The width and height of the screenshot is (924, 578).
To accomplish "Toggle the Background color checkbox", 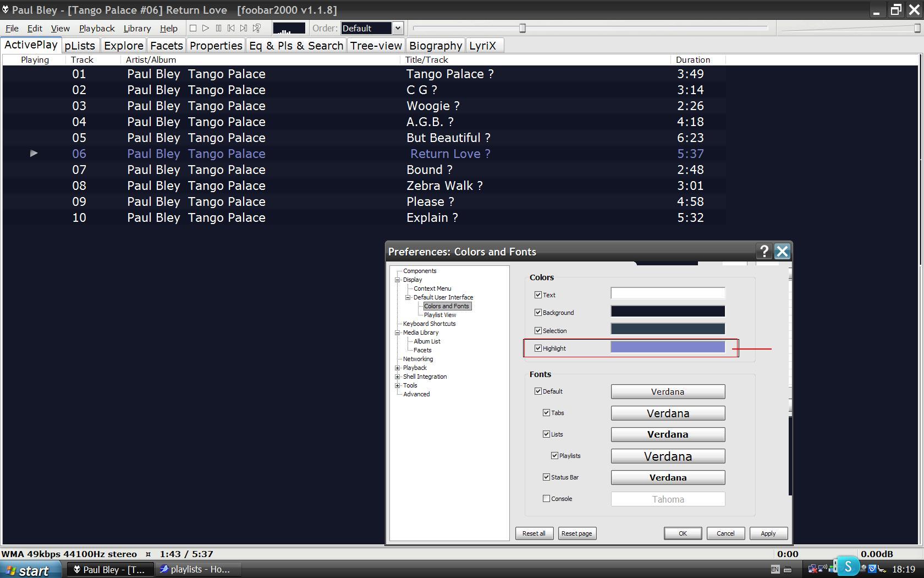I will click(x=538, y=312).
